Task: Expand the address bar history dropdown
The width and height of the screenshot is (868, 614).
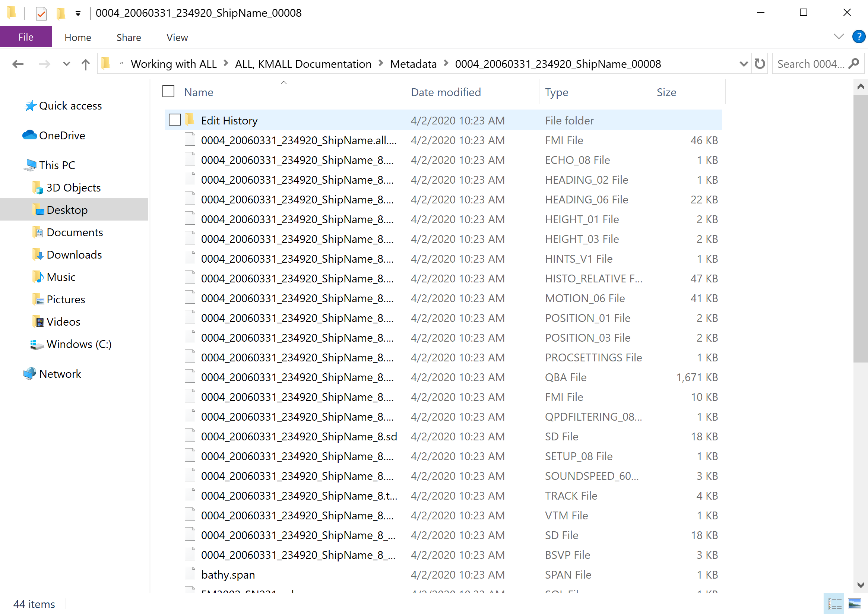Action: pos(743,64)
